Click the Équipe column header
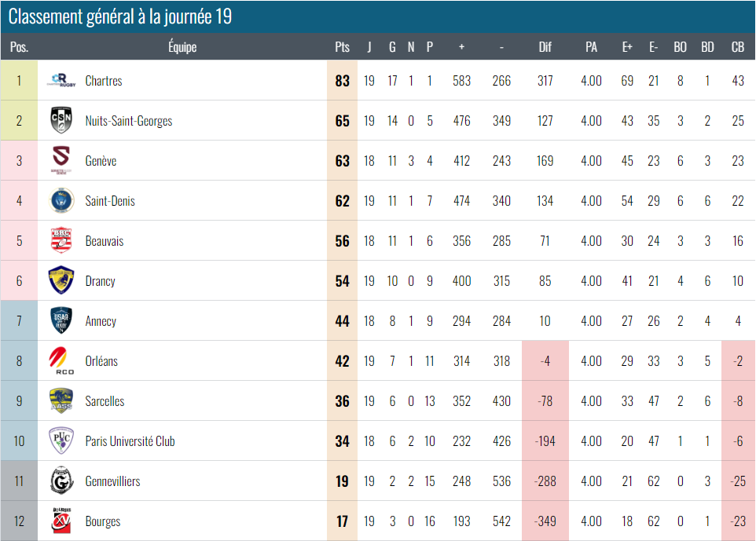The height and width of the screenshot is (541, 756). [x=182, y=47]
